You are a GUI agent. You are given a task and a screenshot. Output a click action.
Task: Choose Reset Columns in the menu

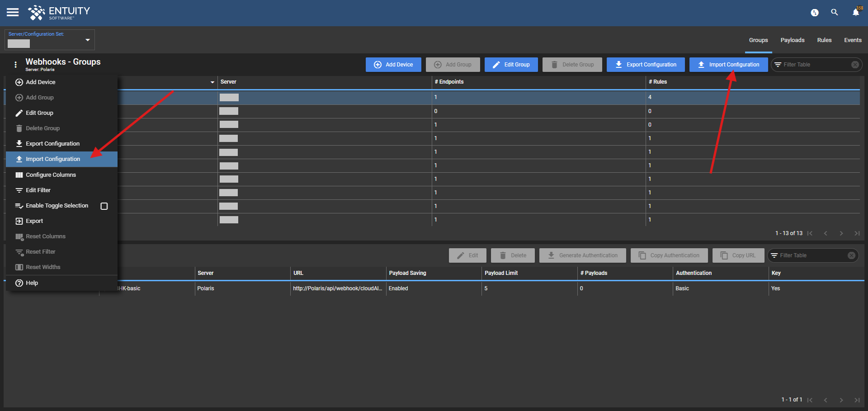coord(61,236)
